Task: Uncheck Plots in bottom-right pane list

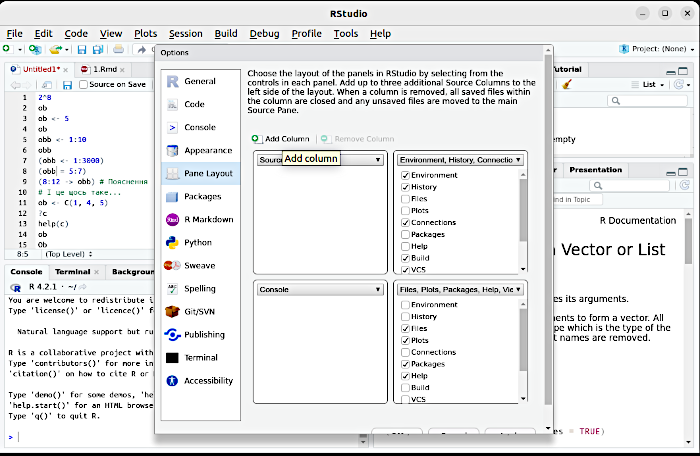Action: click(405, 340)
